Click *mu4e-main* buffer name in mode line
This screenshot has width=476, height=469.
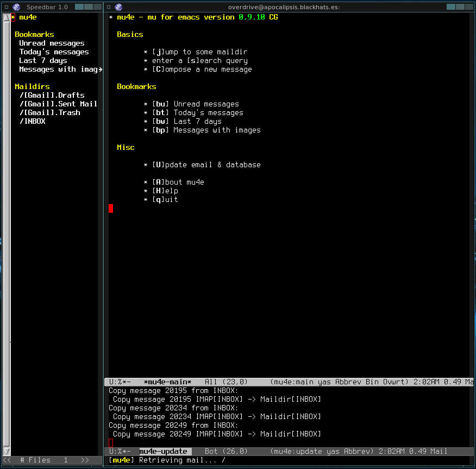tap(167, 382)
